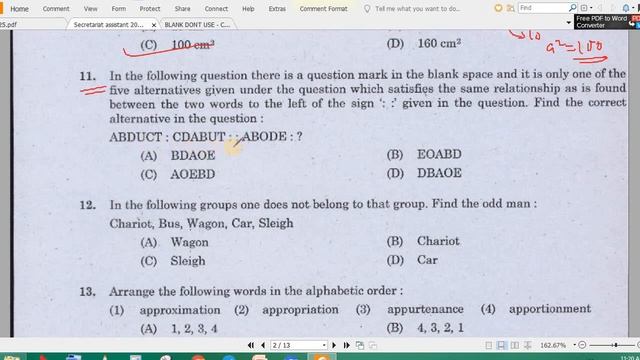Click option (A) BDAOE in question 11
This screenshot has width=640, height=360.
tap(178, 156)
